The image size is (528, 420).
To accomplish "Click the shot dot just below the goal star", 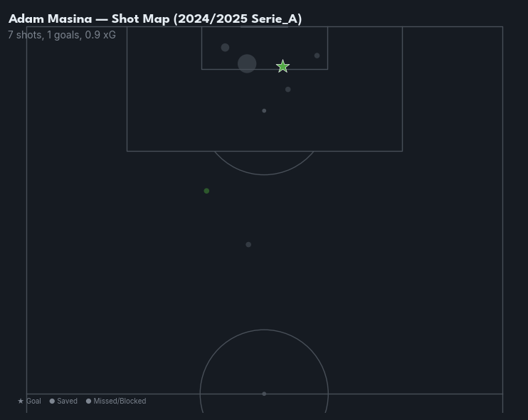I will click(287, 90).
